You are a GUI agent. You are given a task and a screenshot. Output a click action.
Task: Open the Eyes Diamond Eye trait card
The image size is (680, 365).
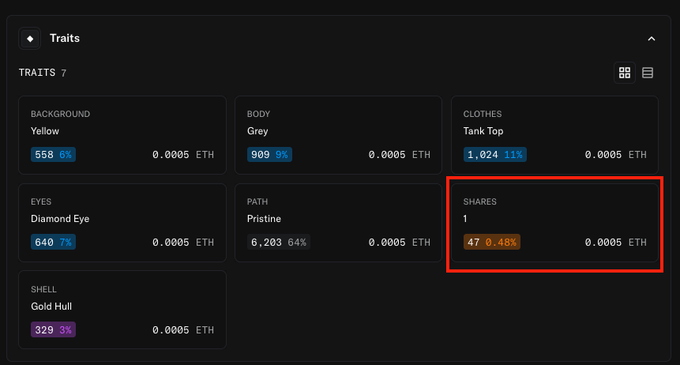point(122,223)
